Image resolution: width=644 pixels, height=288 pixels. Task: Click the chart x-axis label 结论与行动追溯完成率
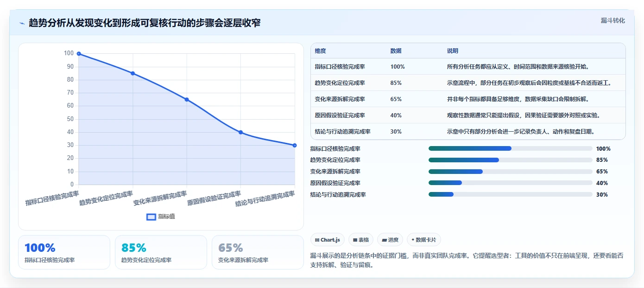click(265, 198)
